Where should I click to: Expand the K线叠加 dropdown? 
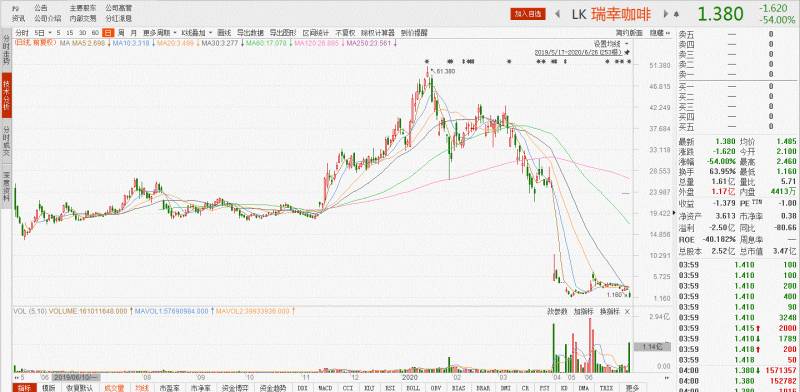click(x=196, y=33)
